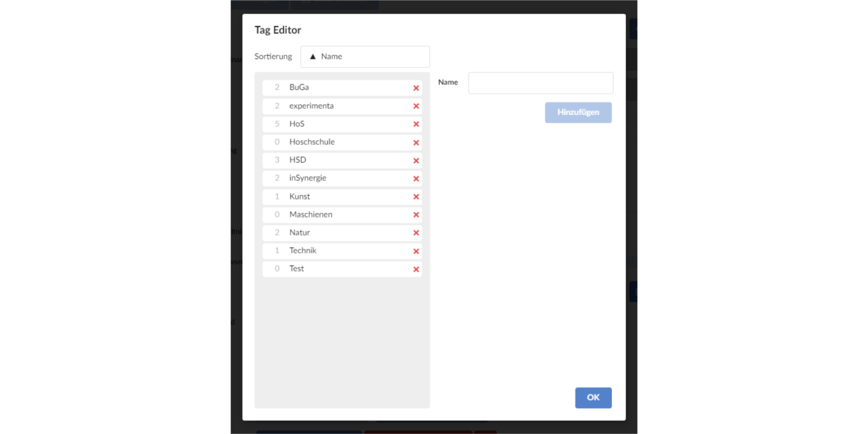Delete the HoS tag
This screenshot has height=434, width=868.
pyautogui.click(x=416, y=124)
